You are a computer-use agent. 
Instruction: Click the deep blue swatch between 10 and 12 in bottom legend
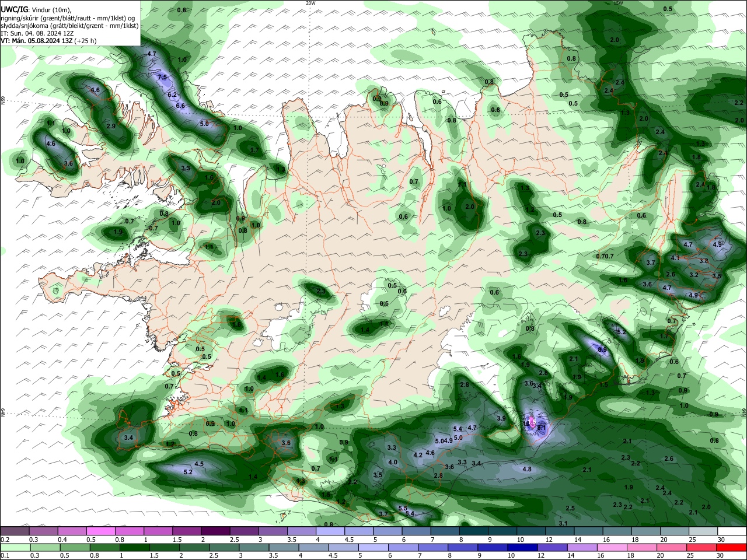click(521, 547)
